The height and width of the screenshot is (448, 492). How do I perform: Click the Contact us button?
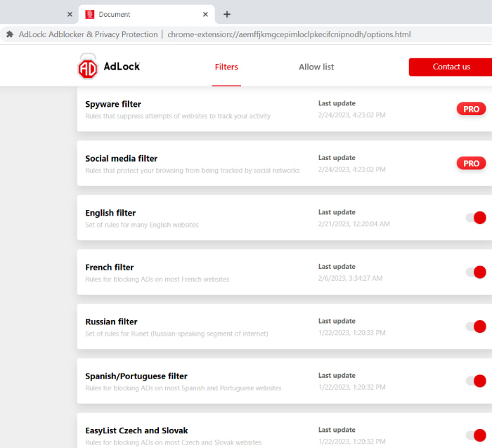click(x=451, y=67)
